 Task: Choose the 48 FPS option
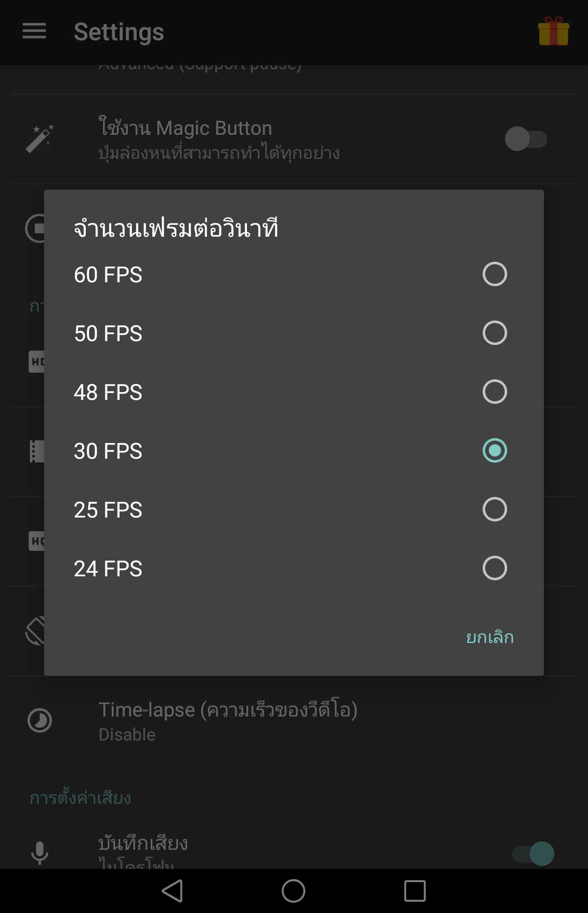coord(294,392)
